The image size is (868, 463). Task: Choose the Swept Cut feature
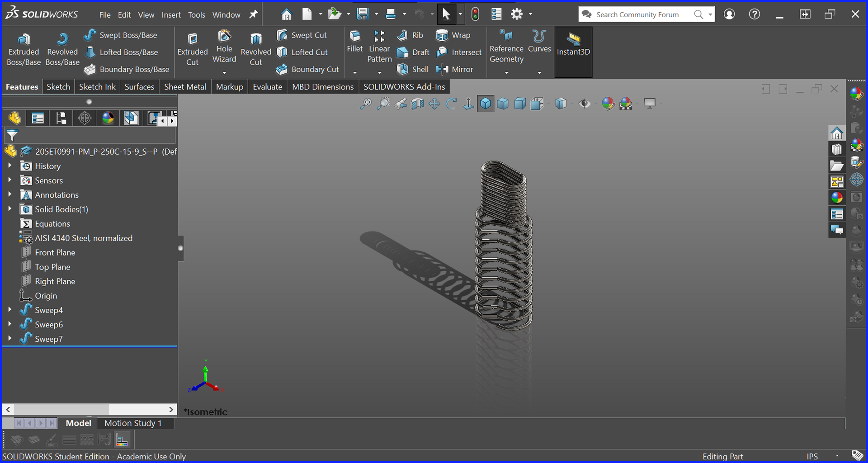coord(302,35)
